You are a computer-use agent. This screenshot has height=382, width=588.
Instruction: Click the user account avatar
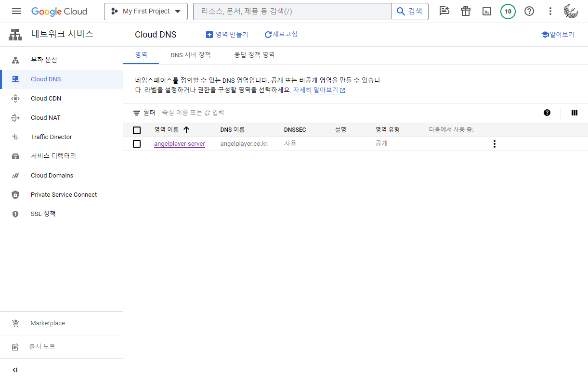[571, 11]
